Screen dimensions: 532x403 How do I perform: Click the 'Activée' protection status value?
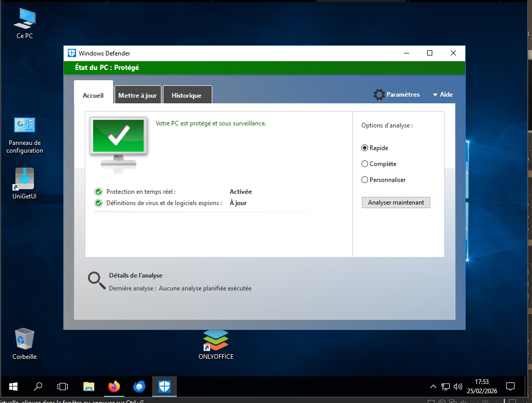click(x=241, y=192)
